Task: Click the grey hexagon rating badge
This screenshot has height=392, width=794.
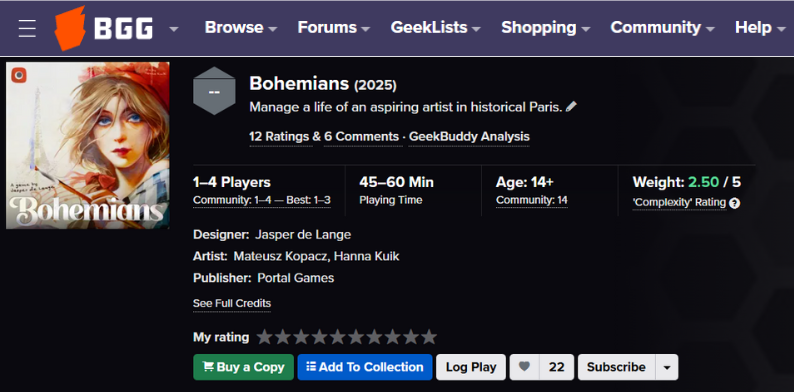Action: (x=214, y=91)
